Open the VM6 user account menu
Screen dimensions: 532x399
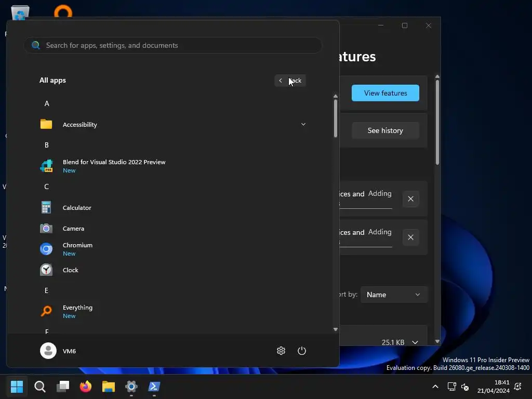(58, 351)
